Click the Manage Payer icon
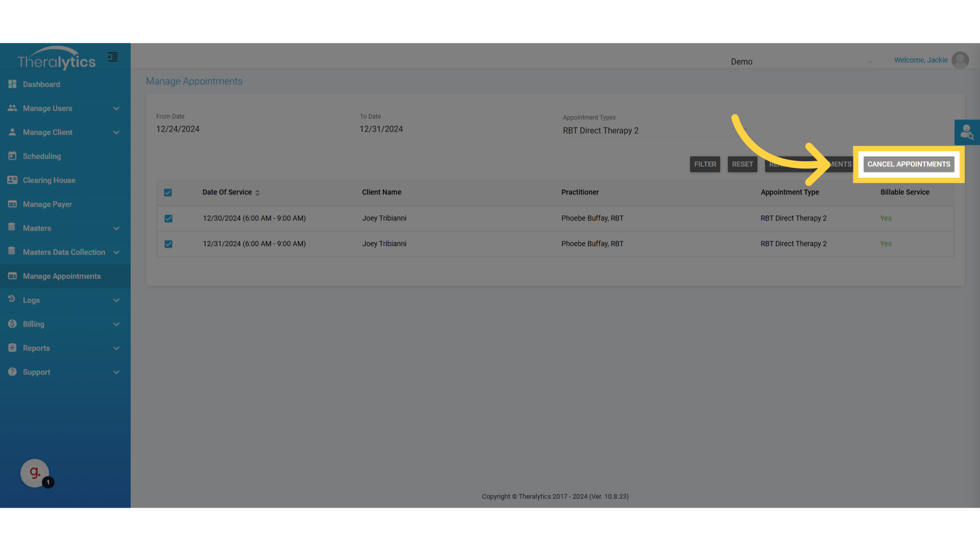980x551 pixels. click(12, 204)
